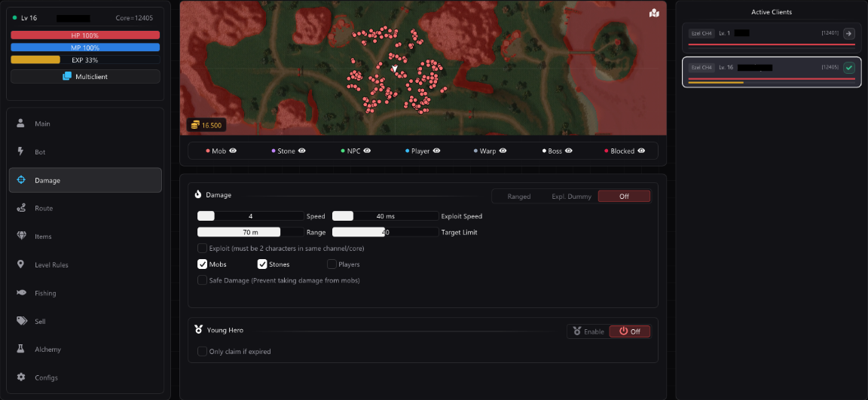Screen dimensions: 868x400
Task: Toggle Stone visibility eye
Action: point(301,151)
